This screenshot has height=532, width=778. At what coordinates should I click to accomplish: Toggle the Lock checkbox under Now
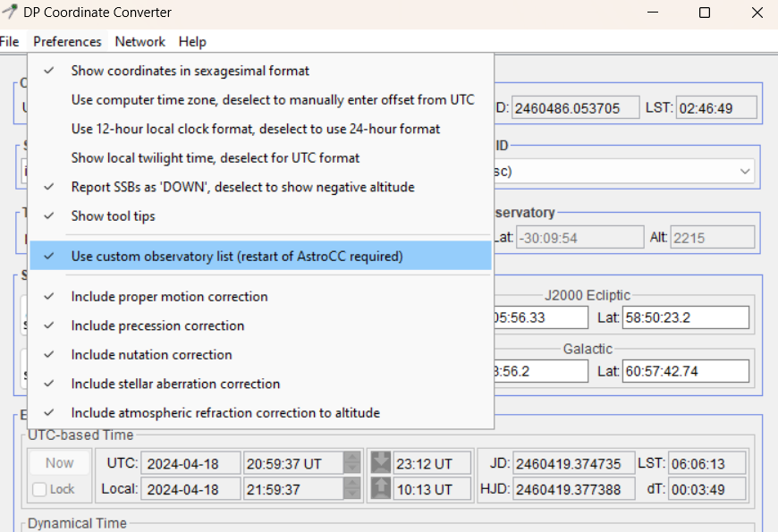[39, 489]
